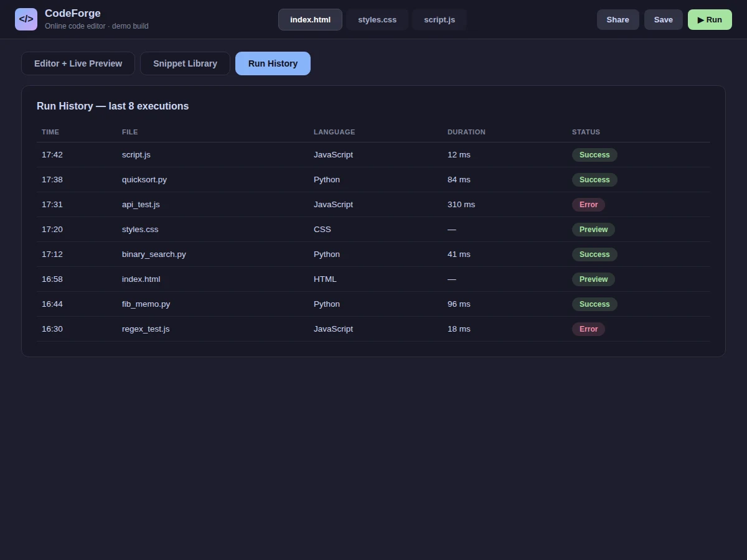Select the script.js file tab

coord(439,19)
